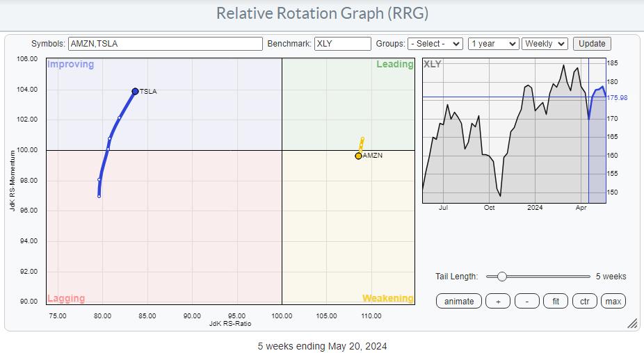Open the Weekly timeframe dropdown
Image resolution: width=644 pixels, height=353 pixels.
[545, 43]
